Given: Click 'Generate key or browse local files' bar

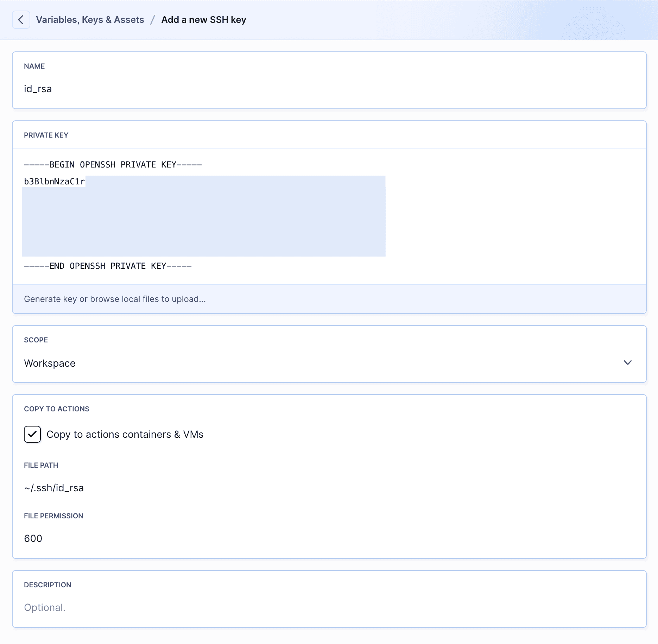Looking at the screenshot, I should coord(115,299).
